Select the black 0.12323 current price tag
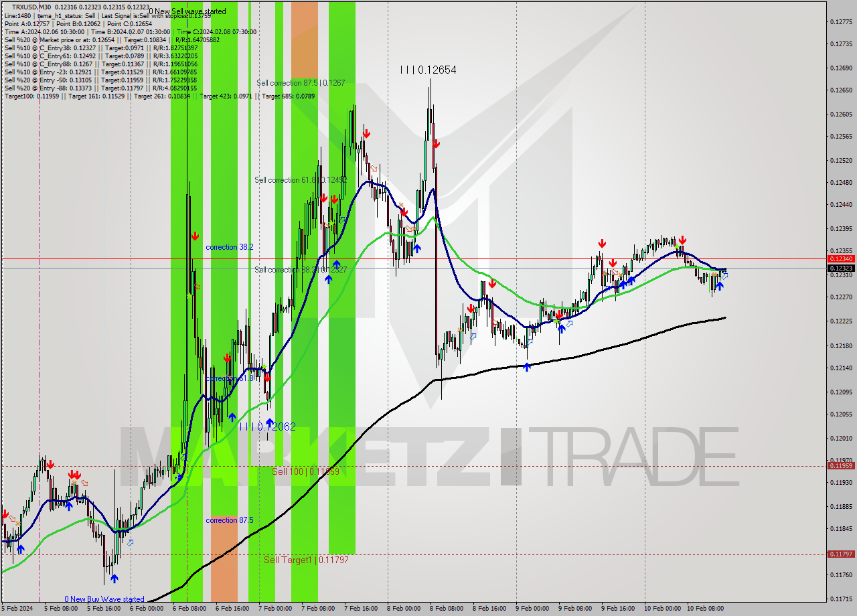857x616 pixels. [841, 268]
